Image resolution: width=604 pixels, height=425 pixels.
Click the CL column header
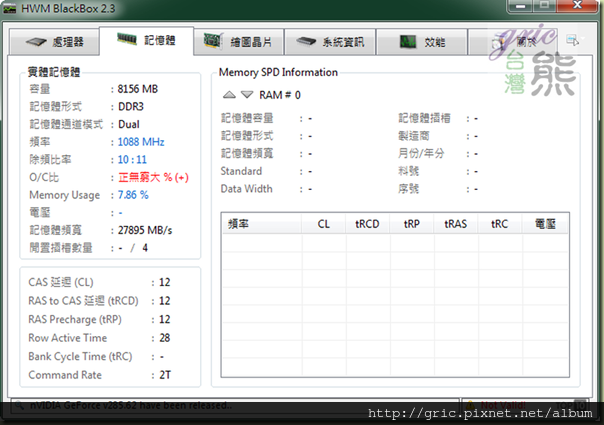coord(324,224)
